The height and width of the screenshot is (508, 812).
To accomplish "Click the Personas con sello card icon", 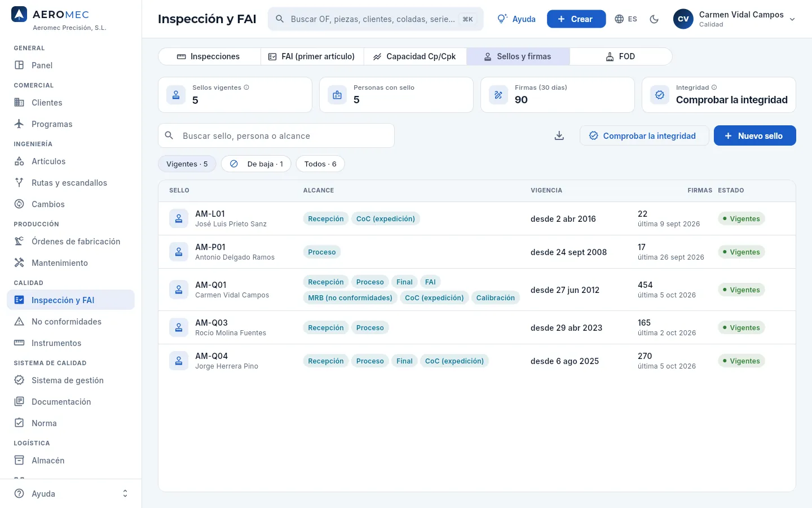I will 337,95.
